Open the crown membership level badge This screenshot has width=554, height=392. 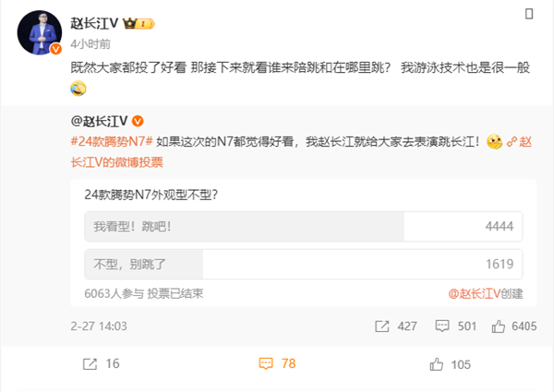[138, 24]
